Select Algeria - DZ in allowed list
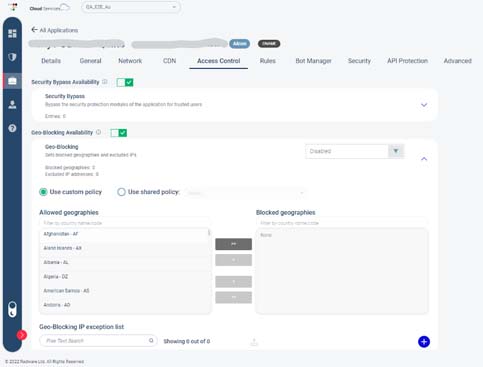This screenshot has width=483, height=367. [x=124, y=277]
